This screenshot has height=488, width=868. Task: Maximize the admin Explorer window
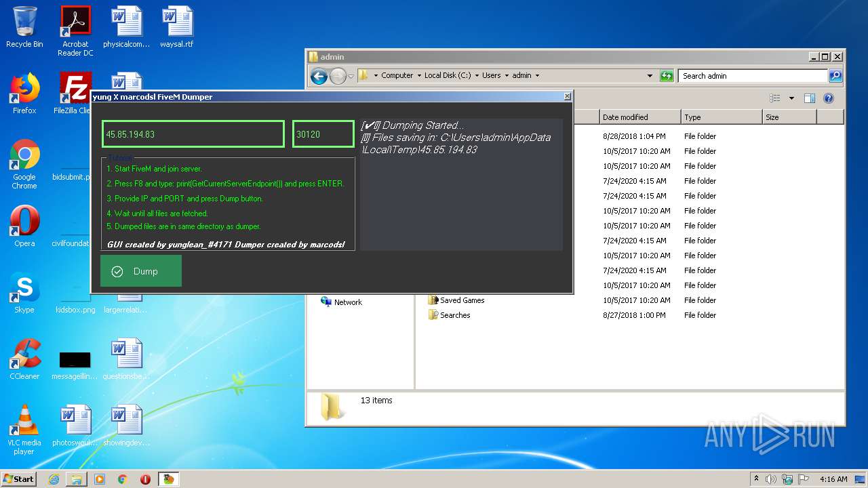825,57
